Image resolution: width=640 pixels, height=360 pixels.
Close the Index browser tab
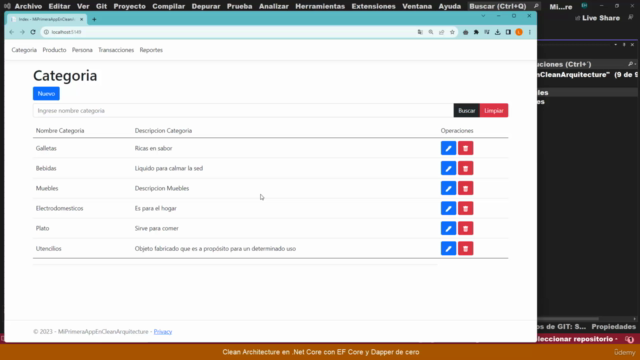click(x=82, y=19)
